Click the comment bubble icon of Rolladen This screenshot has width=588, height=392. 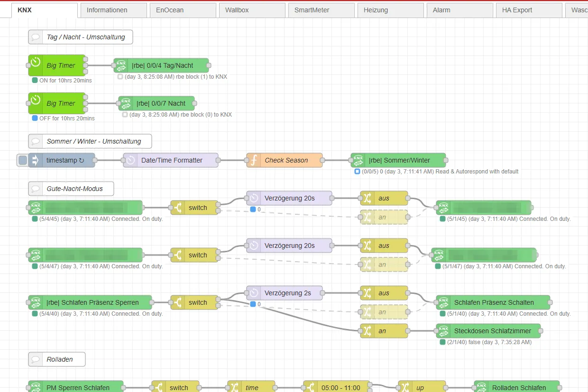[36, 359]
